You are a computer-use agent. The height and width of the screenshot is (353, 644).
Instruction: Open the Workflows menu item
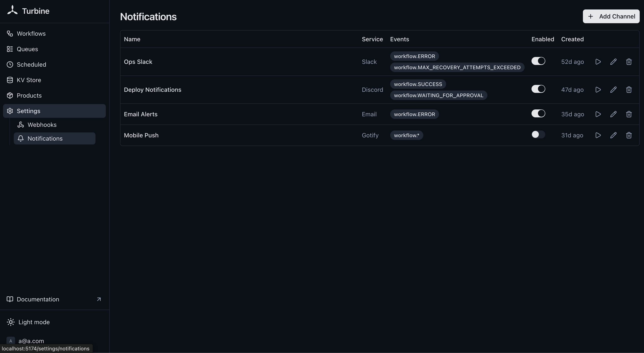[x=54, y=34]
